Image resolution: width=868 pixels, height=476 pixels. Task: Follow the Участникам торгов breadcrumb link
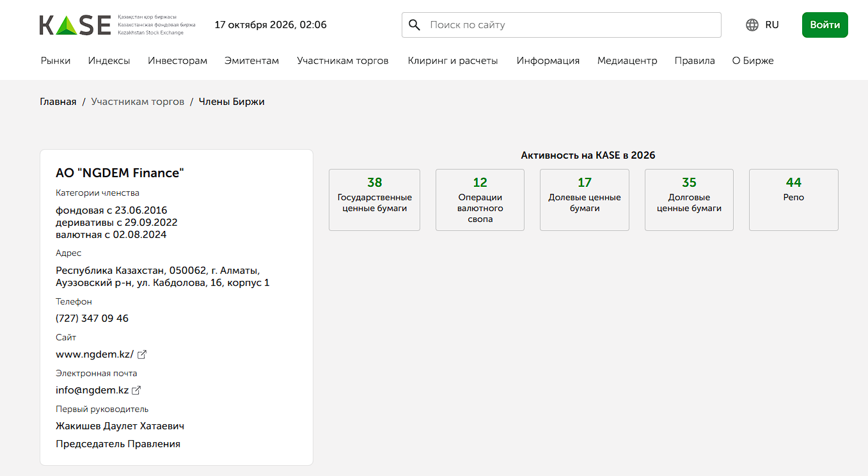point(138,102)
